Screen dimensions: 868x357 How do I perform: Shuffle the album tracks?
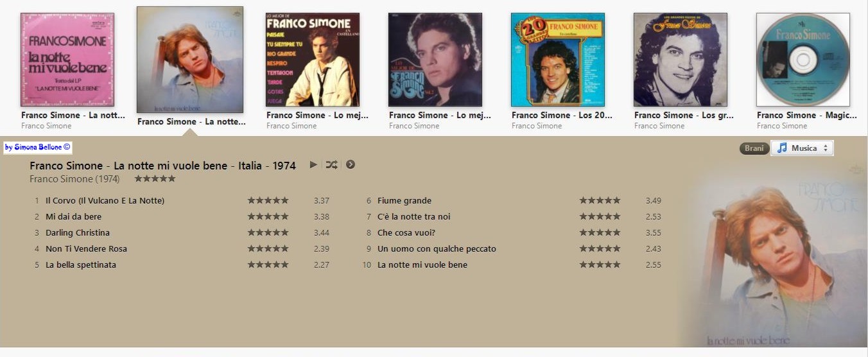coord(331,164)
